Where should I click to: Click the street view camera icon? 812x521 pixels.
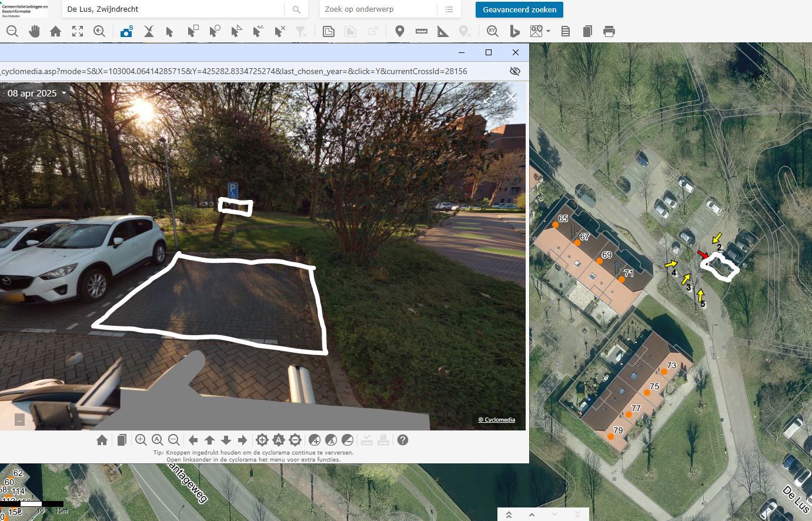point(126,32)
